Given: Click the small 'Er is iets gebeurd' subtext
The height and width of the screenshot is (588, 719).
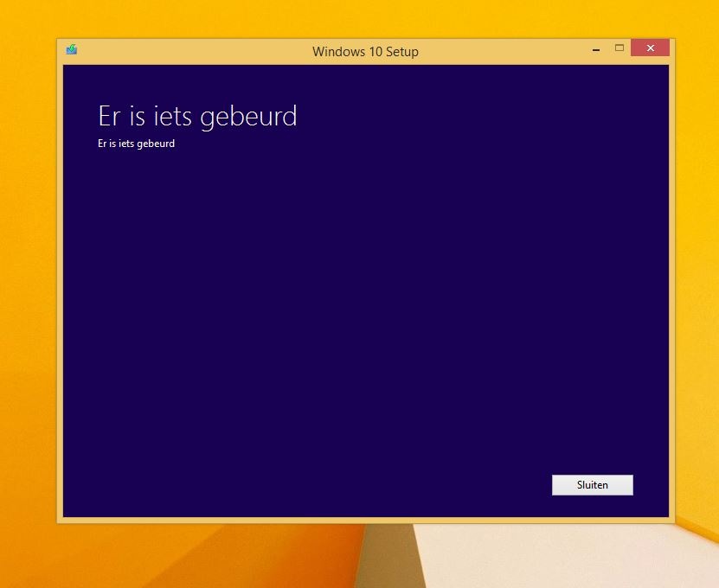Looking at the screenshot, I should point(136,144).
